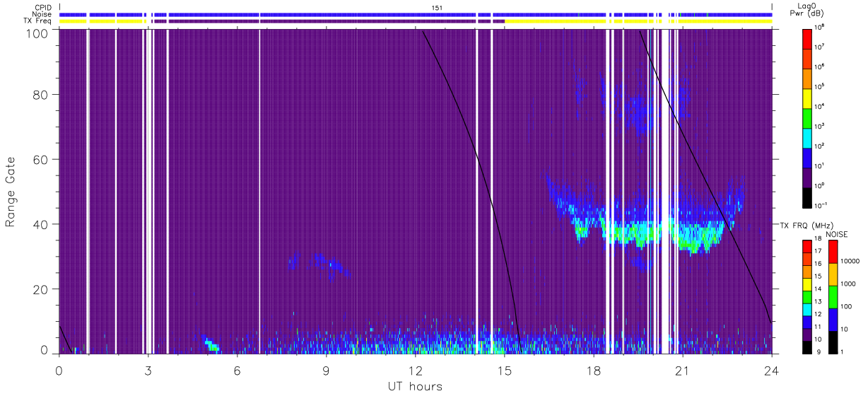Click the blue 10^1–10^2 power segment

tap(807, 158)
